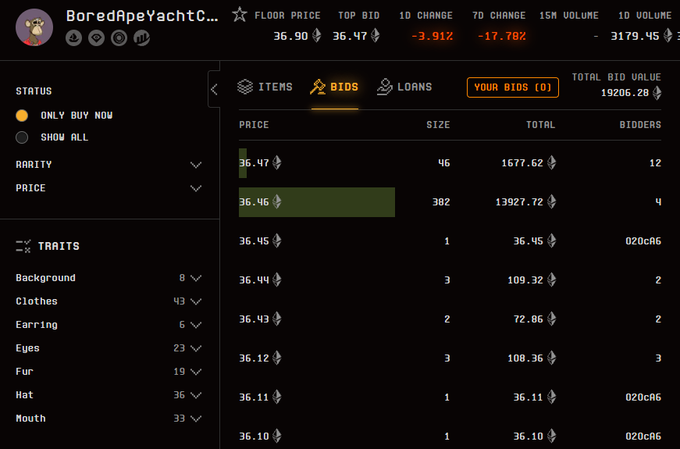This screenshot has height=449, width=680.
Task: Click ETH icon next to total 109.32
Action: (x=551, y=280)
